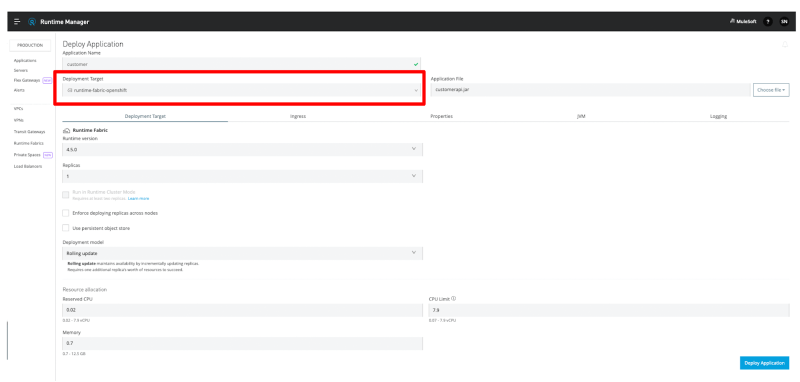Open the Deployment Target dropdown
Viewport: 800px width, 382px height.
(241, 90)
